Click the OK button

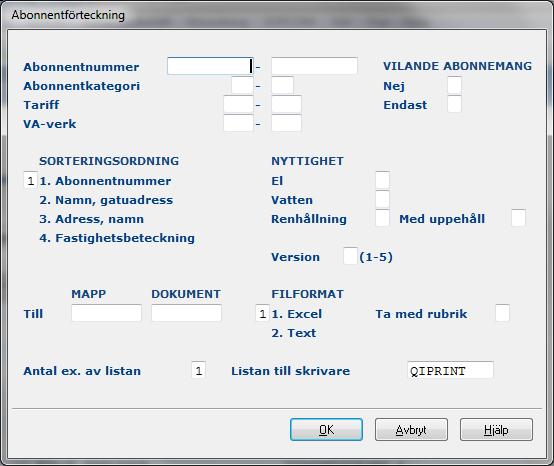click(326, 430)
